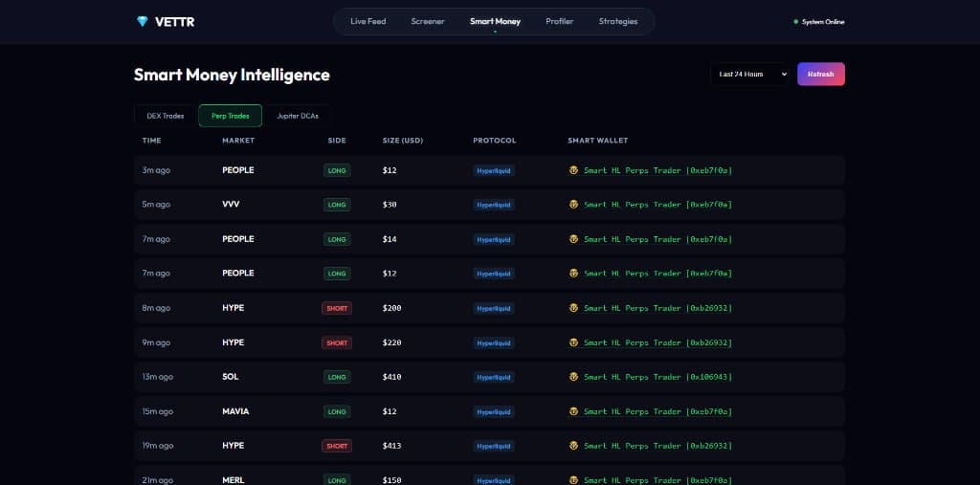This screenshot has width=980, height=485.
Task: Click the wallet icon in the $413 HYPE row
Action: point(573,446)
